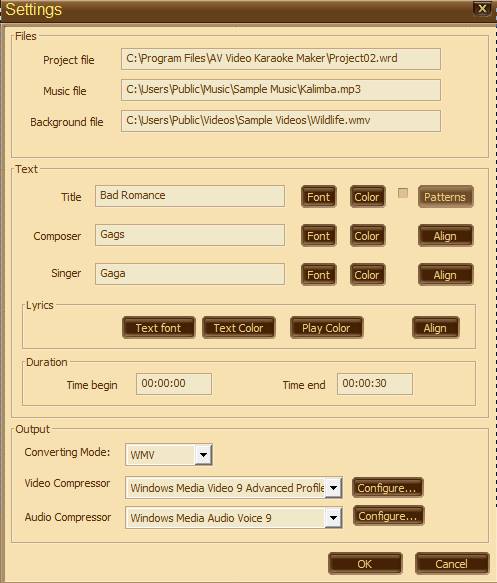Configure the Video Compressor settings
The width and height of the screenshot is (497, 583).
click(387, 487)
